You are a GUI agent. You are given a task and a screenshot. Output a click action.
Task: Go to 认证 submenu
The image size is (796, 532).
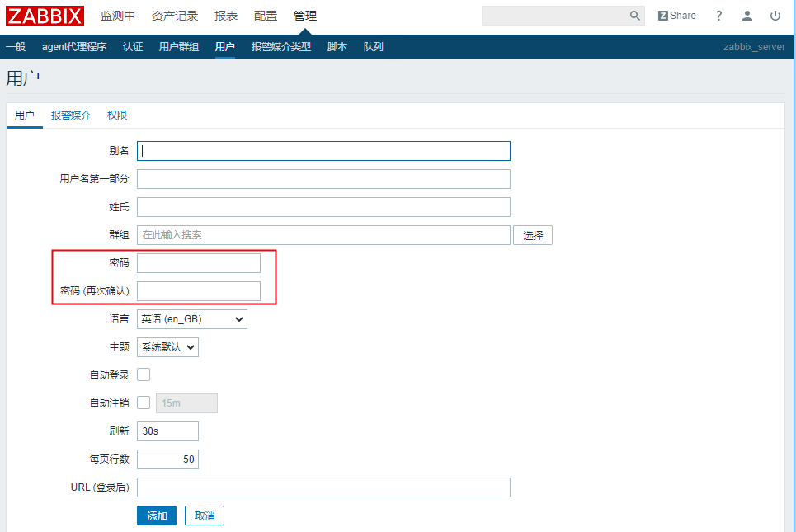[x=133, y=47]
